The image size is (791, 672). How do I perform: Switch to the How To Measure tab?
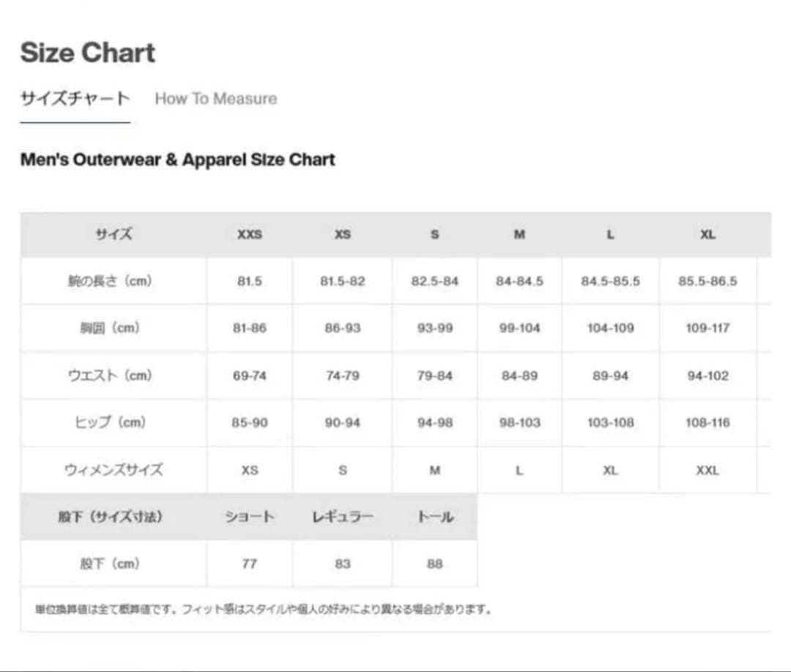click(x=215, y=99)
